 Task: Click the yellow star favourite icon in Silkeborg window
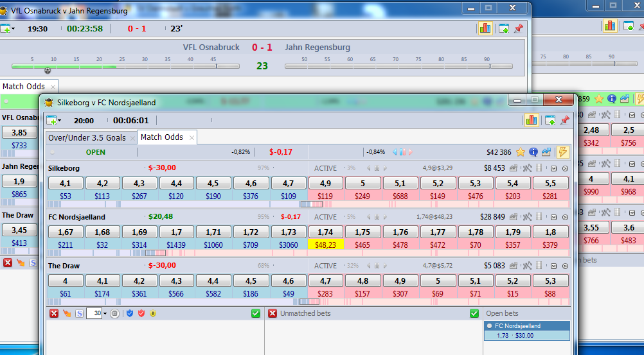coord(521,152)
